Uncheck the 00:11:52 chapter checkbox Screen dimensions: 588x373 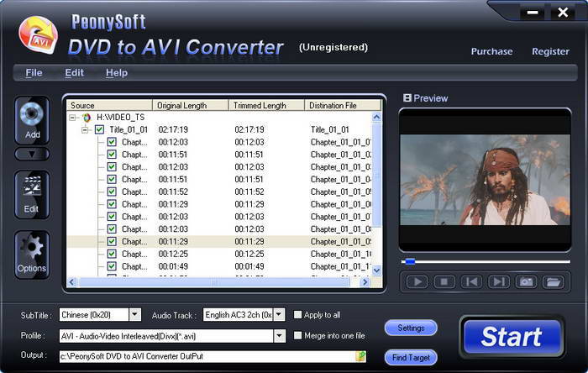point(112,192)
